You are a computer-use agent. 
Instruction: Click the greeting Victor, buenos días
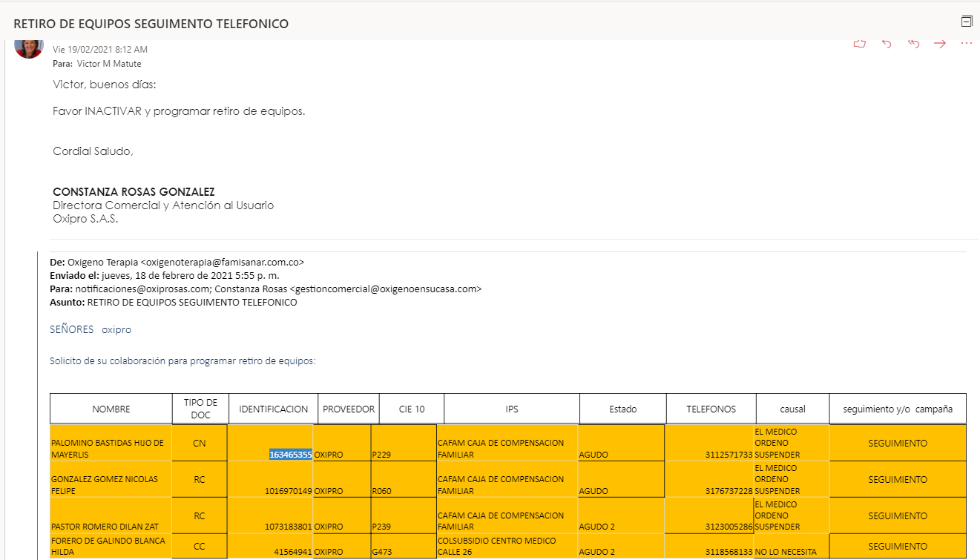[105, 85]
